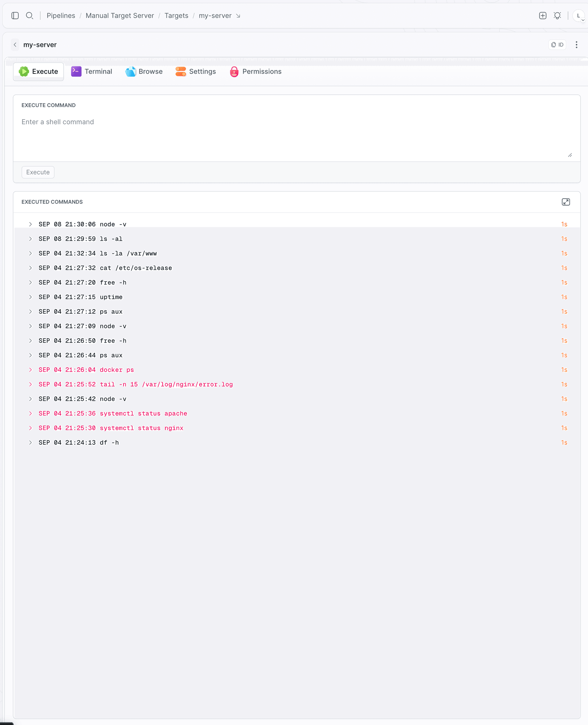This screenshot has height=725, width=588.
Task: Click the Pipelines breadcrumb link
Action: pos(61,16)
